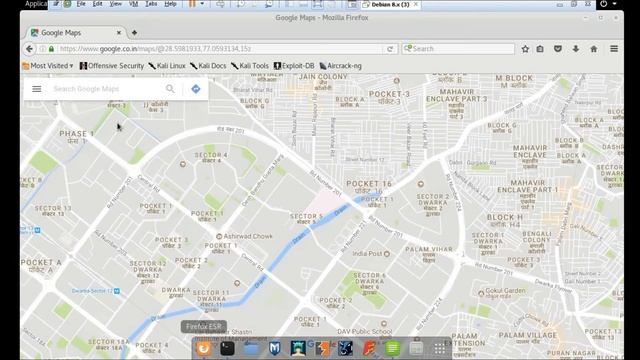Screen dimensions: 640x360
Task: Select the Google Maps browser tab
Action: pos(76,33)
